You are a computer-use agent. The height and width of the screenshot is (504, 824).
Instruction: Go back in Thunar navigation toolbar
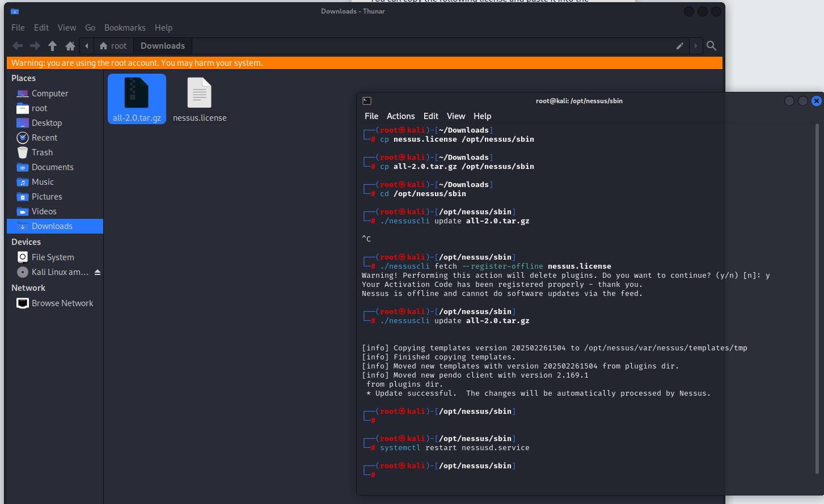tap(18, 46)
